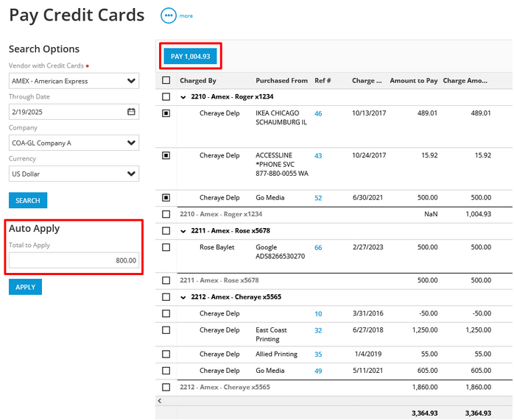Viewport: 514px width, 420px height.
Task: Open reference number 32 link
Action: coord(318,330)
